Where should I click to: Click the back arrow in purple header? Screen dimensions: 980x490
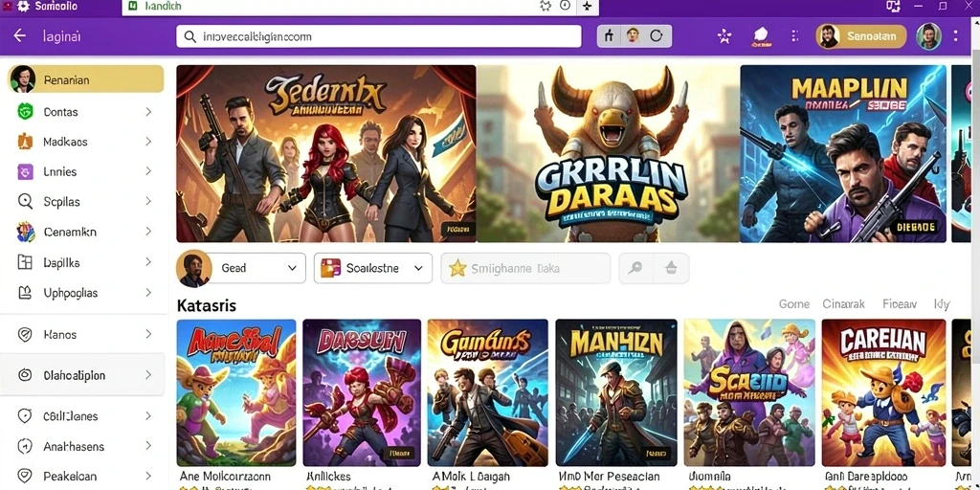pos(20,35)
